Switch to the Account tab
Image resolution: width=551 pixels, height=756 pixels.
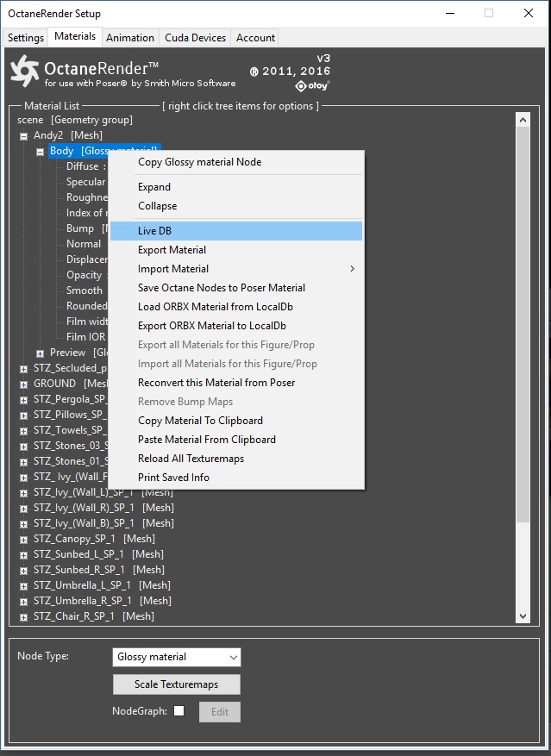[255, 38]
